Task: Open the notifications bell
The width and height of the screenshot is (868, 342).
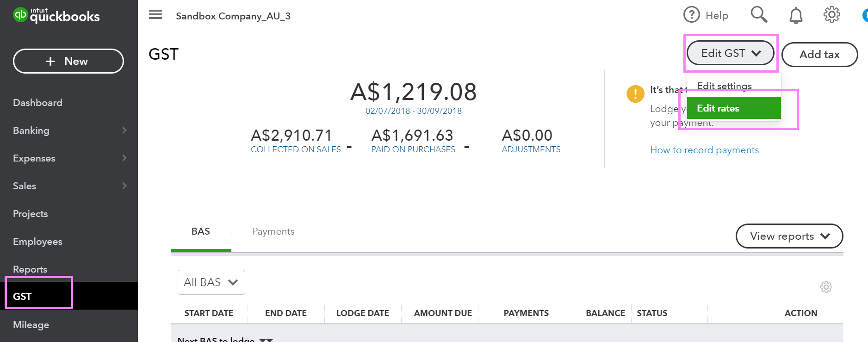Action: (x=796, y=15)
